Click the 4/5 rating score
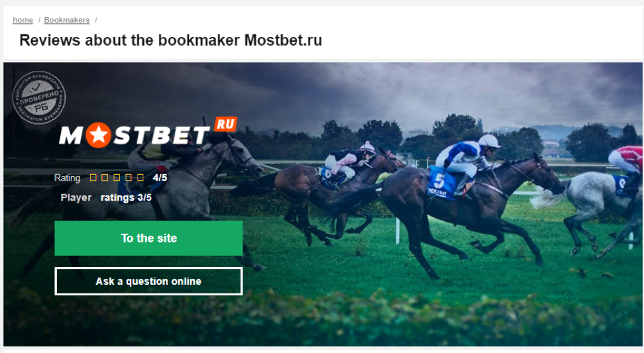The height and width of the screenshot is (353, 644). coord(160,177)
